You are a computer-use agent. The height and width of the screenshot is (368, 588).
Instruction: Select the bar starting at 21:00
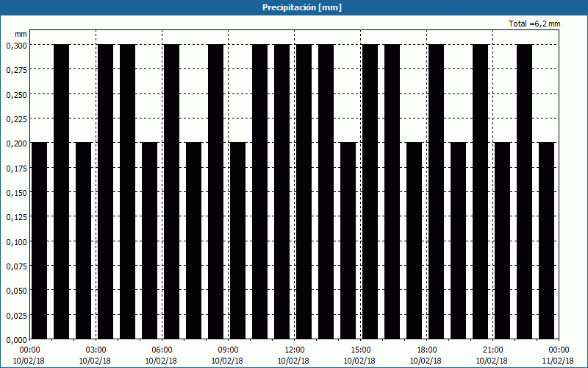pyautogui.click(x=503, y=241)
